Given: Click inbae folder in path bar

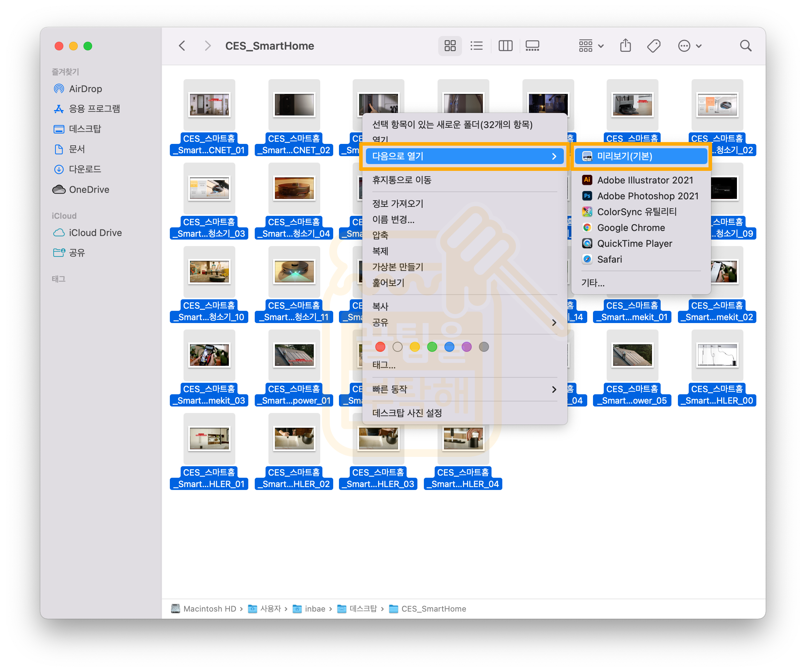Looking at the screenshot, I should pos(314,609).
